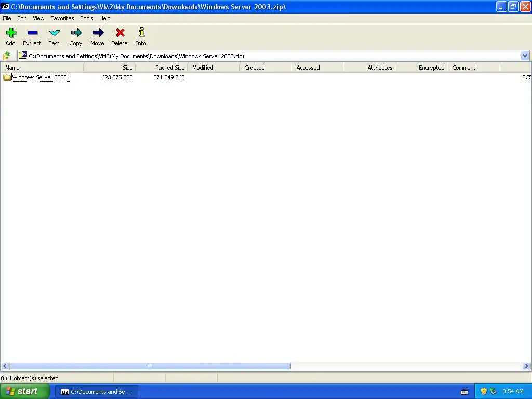This screenshot has width=532, height=399.
Task: Go up one folder level
Action: coord(6,55)
